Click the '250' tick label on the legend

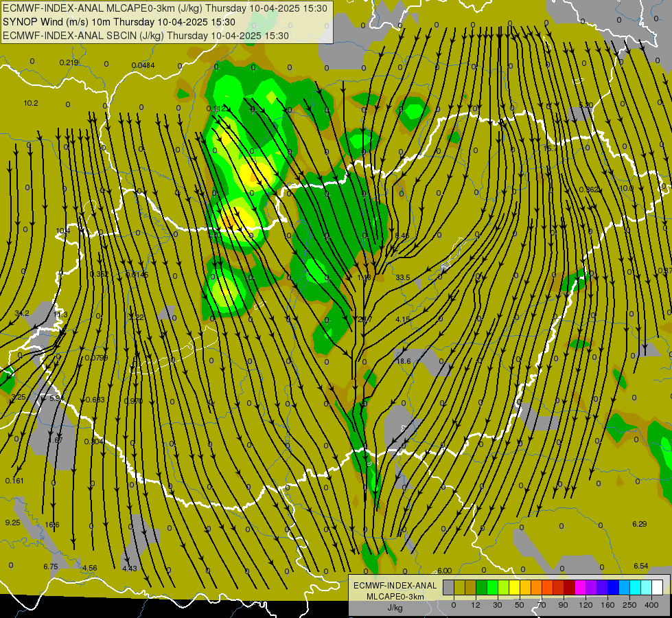(x=629, y=605)
